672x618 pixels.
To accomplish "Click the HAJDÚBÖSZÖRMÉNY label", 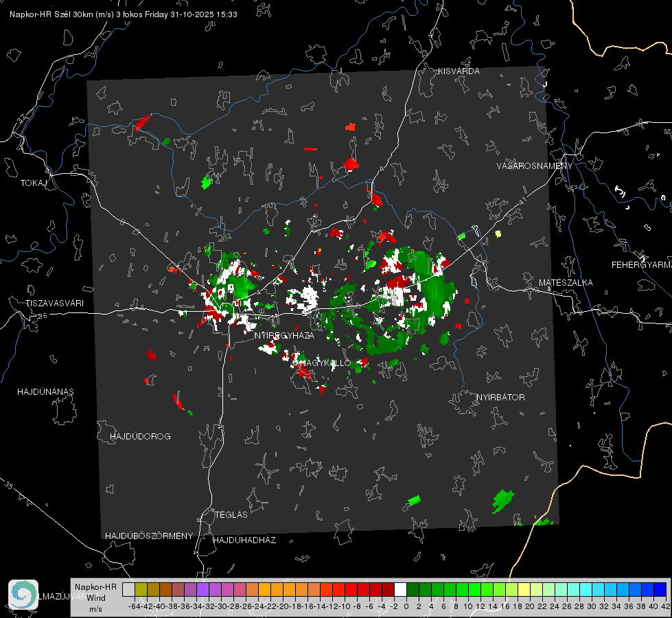I will pos(149,536).
